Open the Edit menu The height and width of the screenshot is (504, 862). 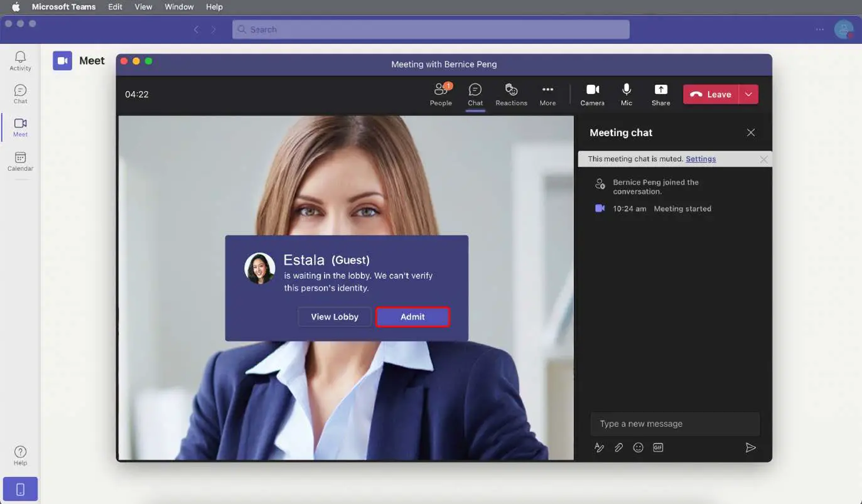pos(115,7)
